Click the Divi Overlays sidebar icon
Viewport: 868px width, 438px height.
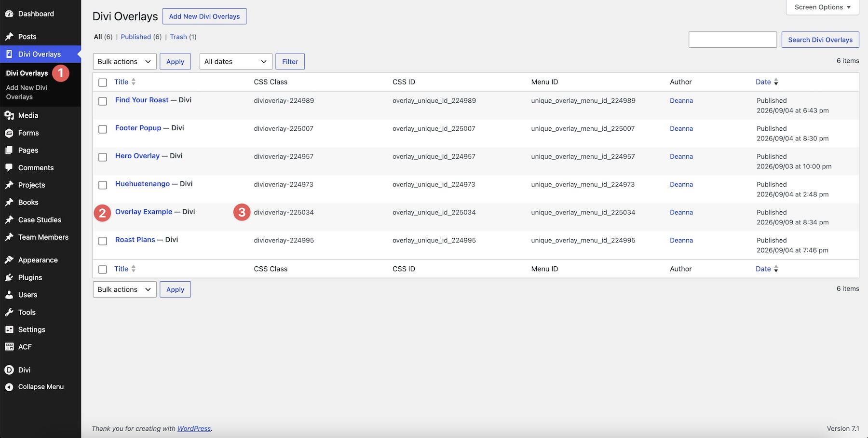pos(9,54)
